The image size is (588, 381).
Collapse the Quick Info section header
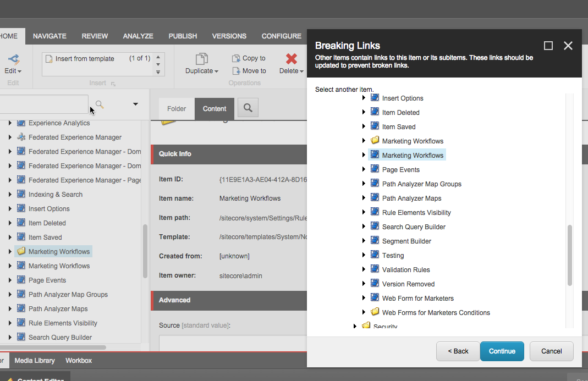[x=229, y=154]
